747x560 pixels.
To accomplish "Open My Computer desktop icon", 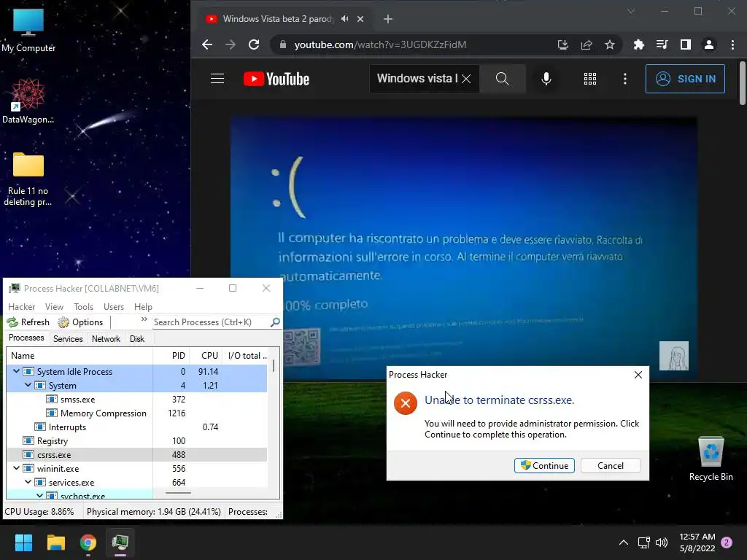I will pyautogui.click(x=28, y=29).
